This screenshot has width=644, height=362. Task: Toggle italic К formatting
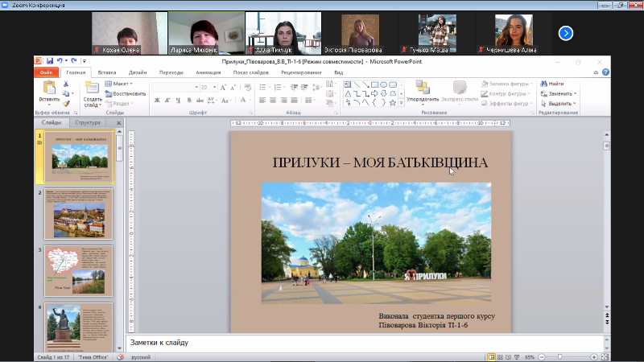click(168, 101)
